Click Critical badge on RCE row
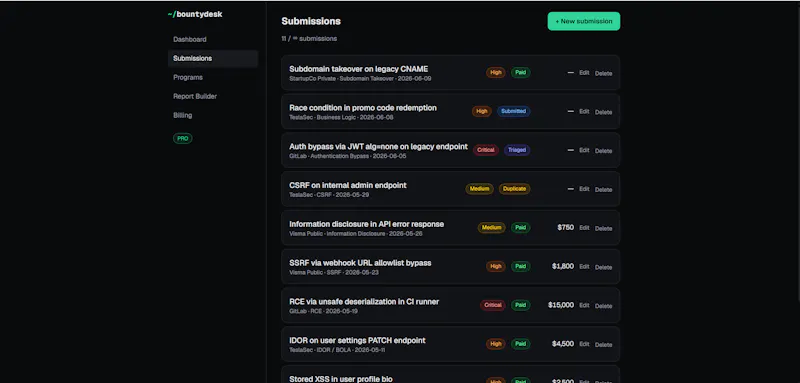 (493, 305)
